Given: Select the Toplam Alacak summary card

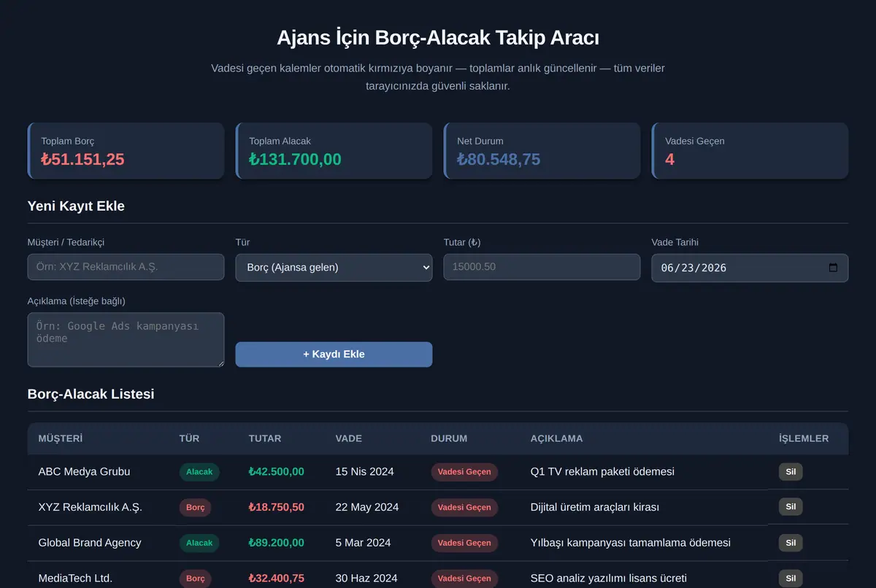Looking at the screenshot, I should (334, 151).
